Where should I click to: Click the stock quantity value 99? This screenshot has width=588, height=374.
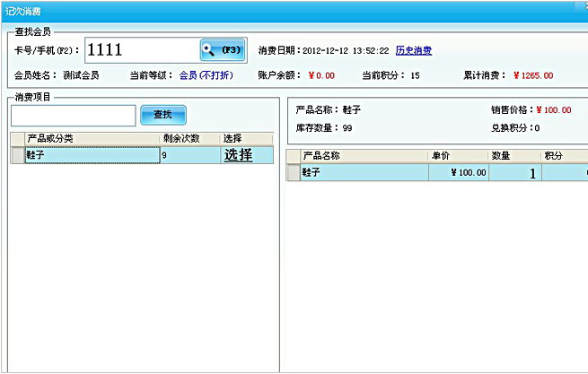click(x=347, y=128)
